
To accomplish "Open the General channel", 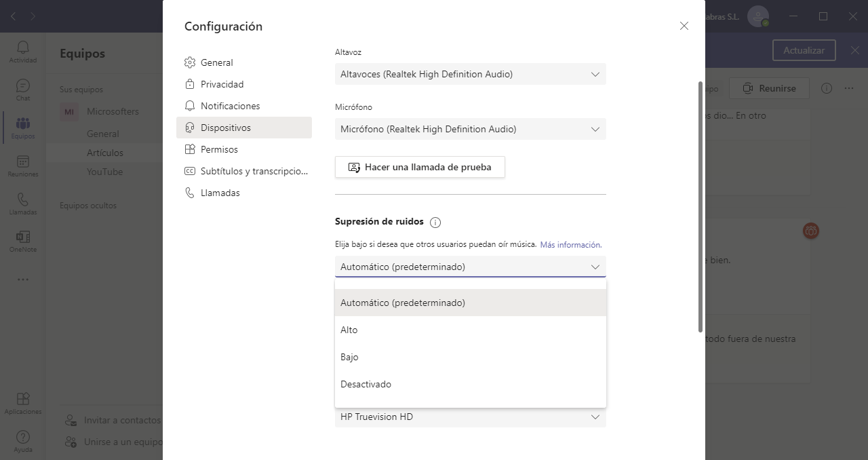I will tap(102, 134).
